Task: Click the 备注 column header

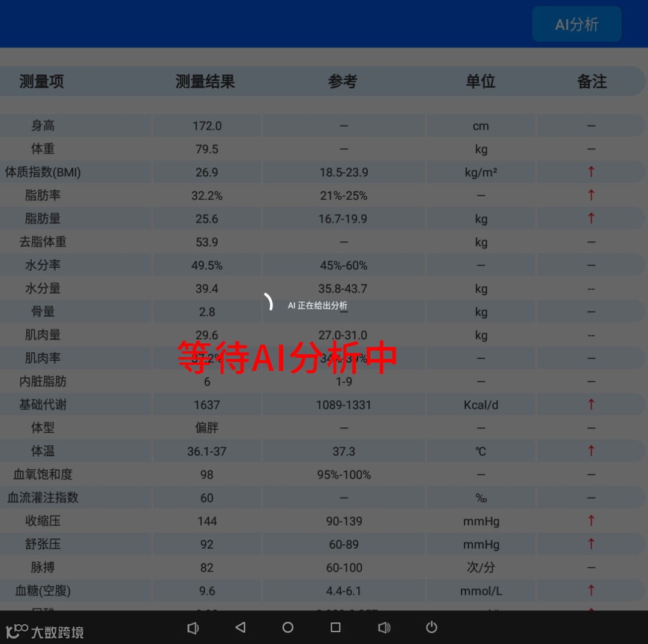Action: coord(592,82)
